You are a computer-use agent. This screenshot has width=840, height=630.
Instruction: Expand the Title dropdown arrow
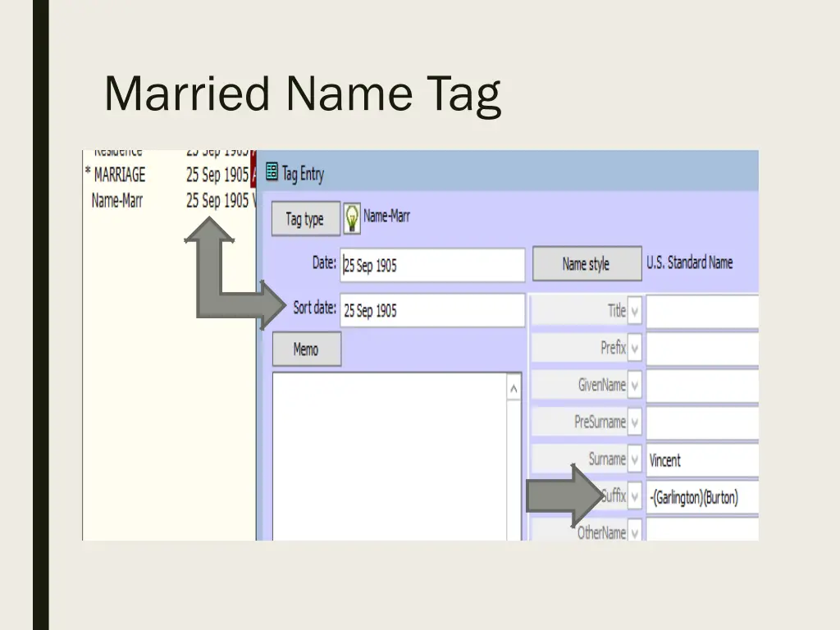636,311
